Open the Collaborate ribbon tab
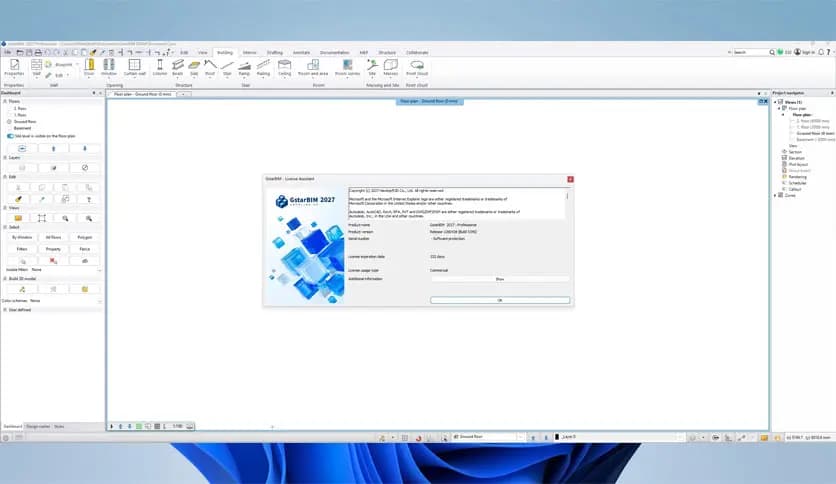The image size is (836, 484). 417,52
